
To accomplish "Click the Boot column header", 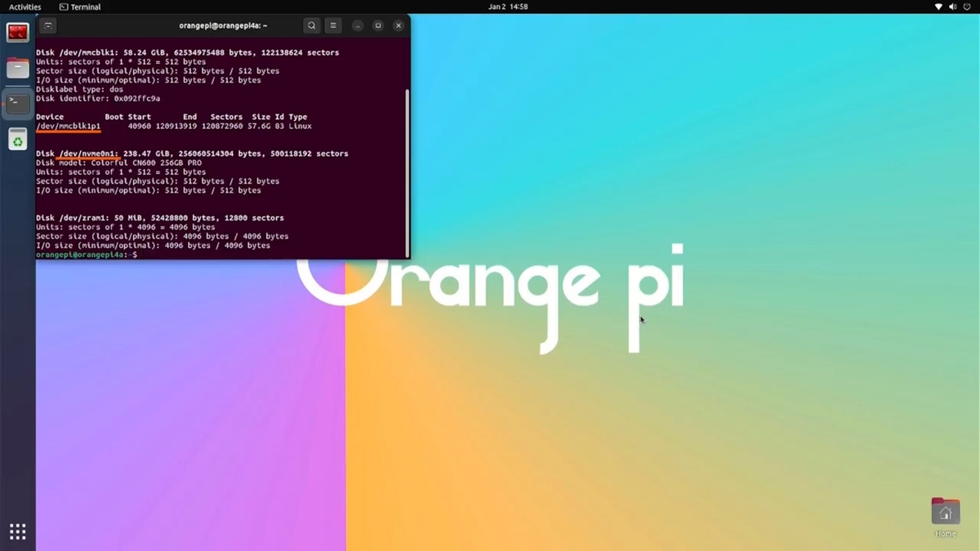I will tap(114, 117).
